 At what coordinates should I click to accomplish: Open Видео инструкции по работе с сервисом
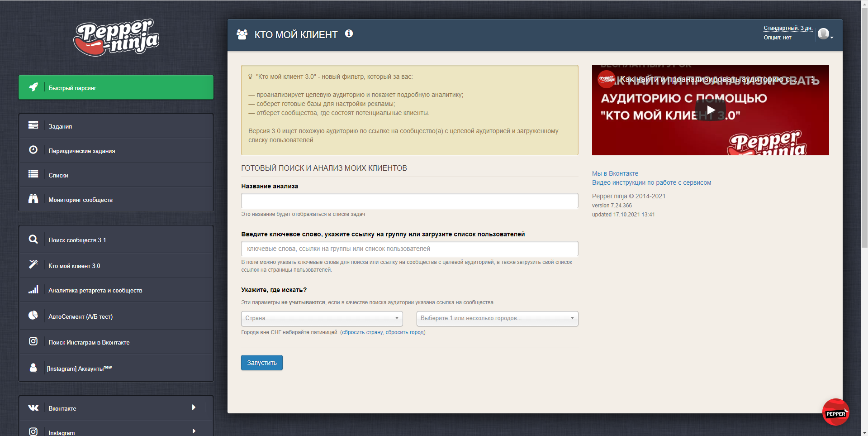coord(652,182)
